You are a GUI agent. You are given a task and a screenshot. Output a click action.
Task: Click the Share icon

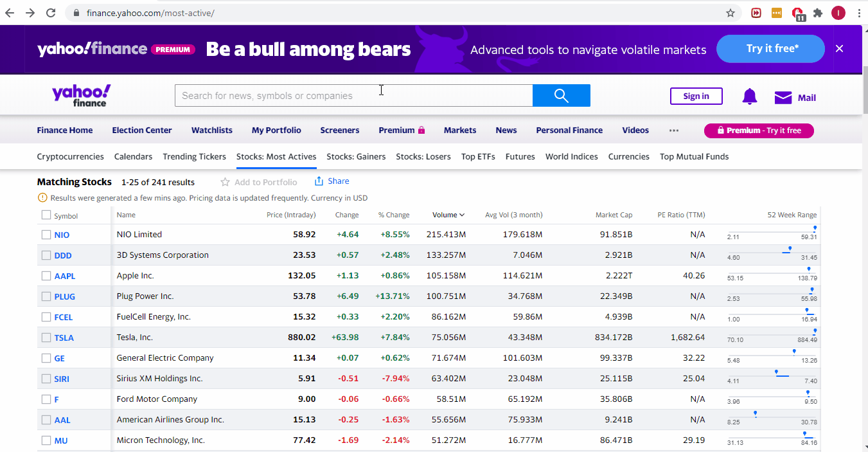tap(319, 181)
